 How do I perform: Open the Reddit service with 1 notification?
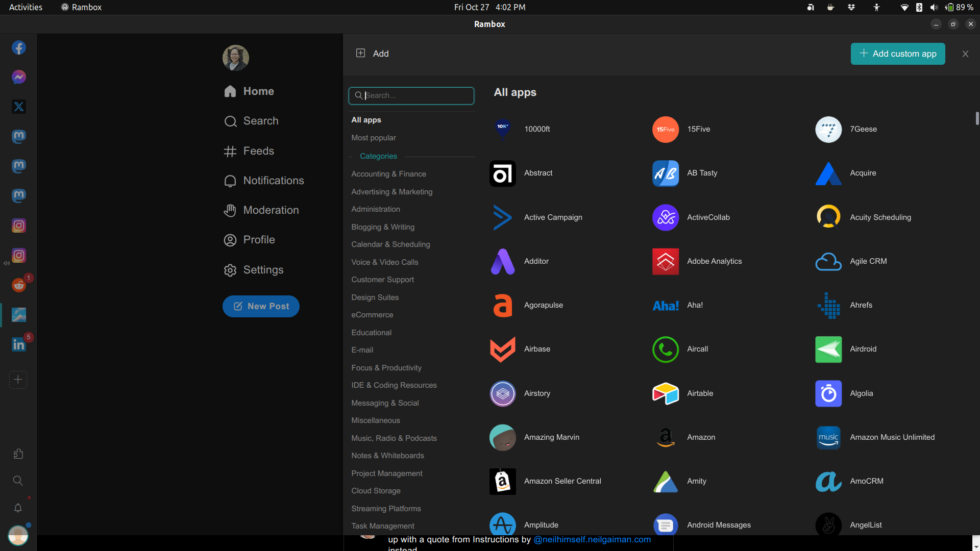(19, 285)
